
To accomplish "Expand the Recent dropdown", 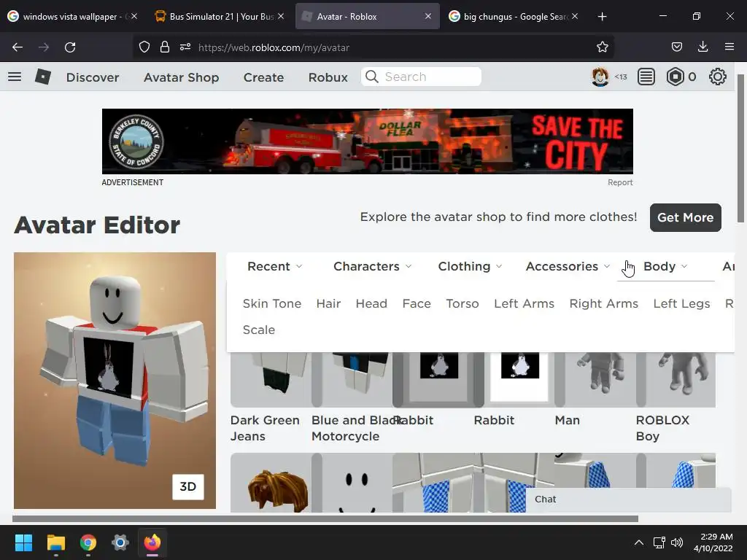I will 274,266.
